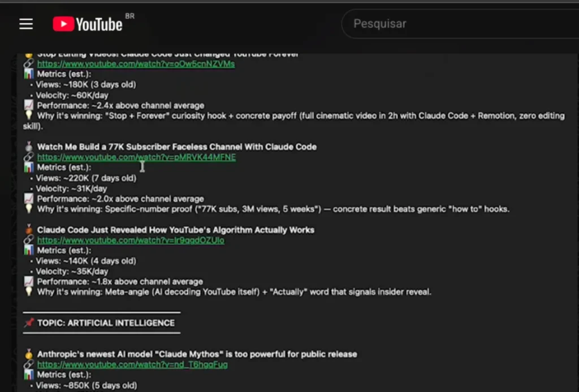This screenshot has height=392, width=579.
Task: Click bar chart icon above 'Views: ~180K'
Action: click(29, 74)
